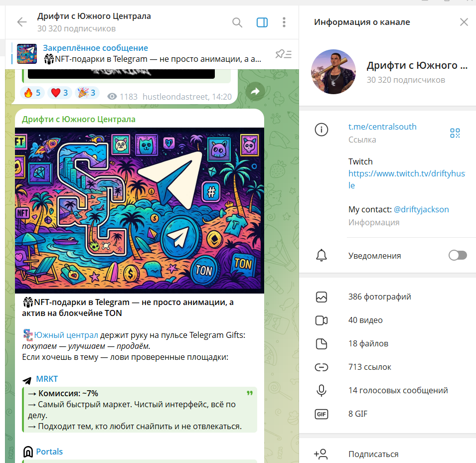Open the t.me/centralsouth link
Image resolution: width=476 pixels, height=463 pixels.
[x=382, y=127]
